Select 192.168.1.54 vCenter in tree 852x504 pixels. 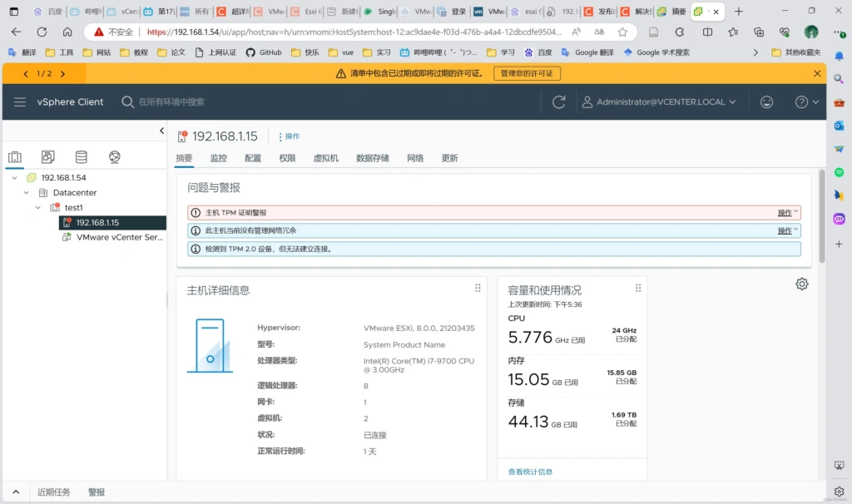pos(63,178)
